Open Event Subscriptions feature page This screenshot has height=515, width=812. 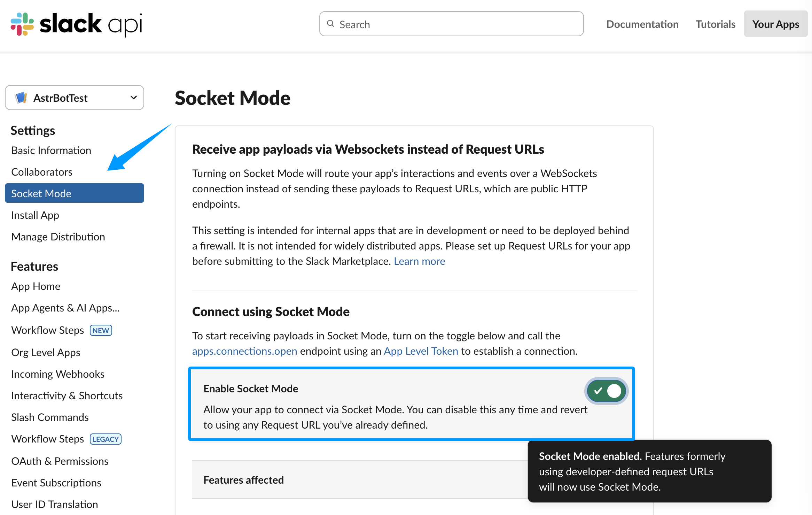coord(56,483)
